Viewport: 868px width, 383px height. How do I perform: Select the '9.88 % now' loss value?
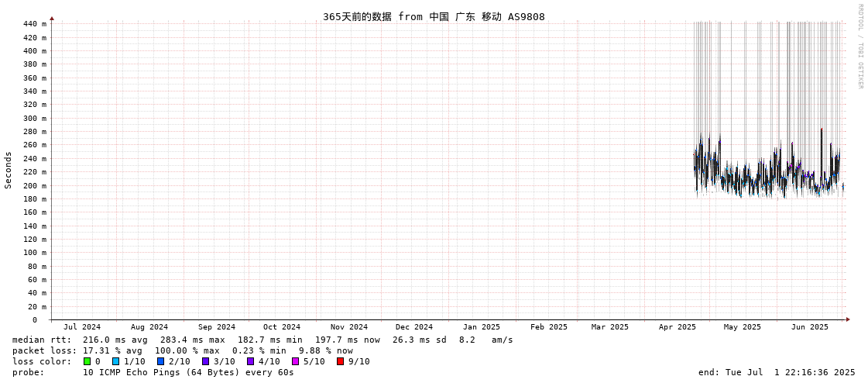(x=325, y=351)
